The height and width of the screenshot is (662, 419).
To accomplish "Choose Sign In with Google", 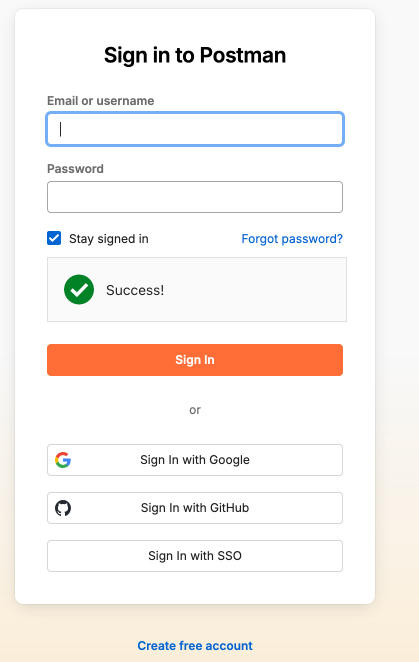I will click(x=195, y=460).
